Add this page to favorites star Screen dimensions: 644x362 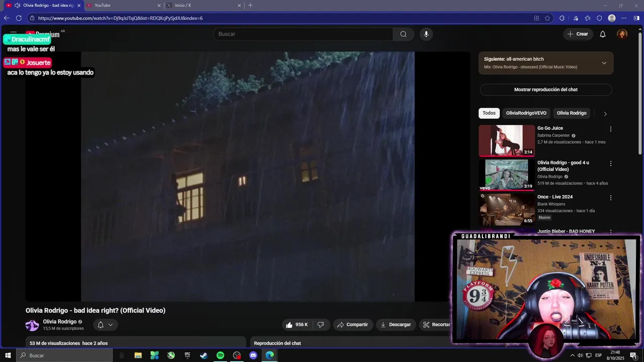(x=547, y=18)
